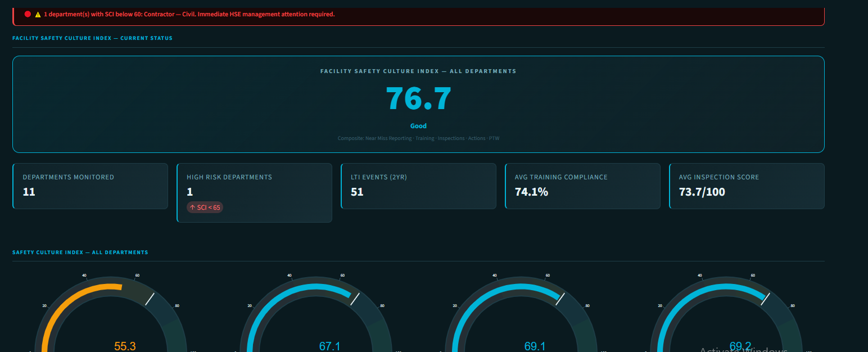Click the white threshold marker on the 67.1 gauge
This screenshot has height=352, width=868.
pos(355,299)
